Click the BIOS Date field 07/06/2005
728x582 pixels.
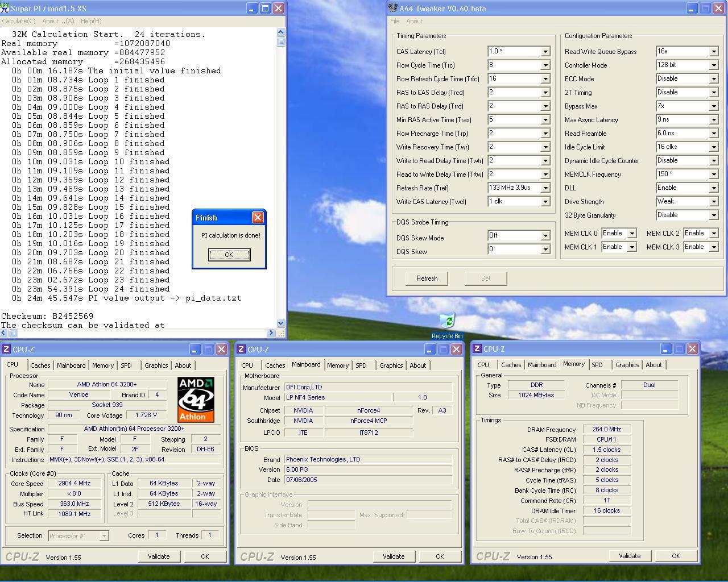point(368,480)
